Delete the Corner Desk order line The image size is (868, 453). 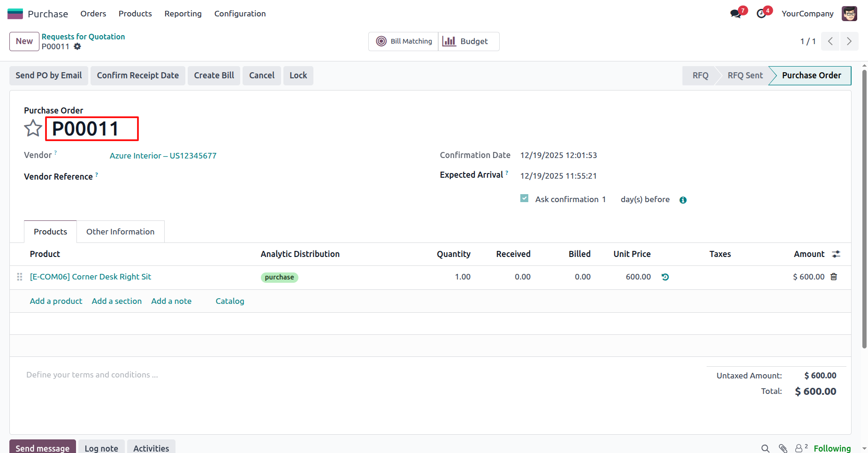pos(834,277)
